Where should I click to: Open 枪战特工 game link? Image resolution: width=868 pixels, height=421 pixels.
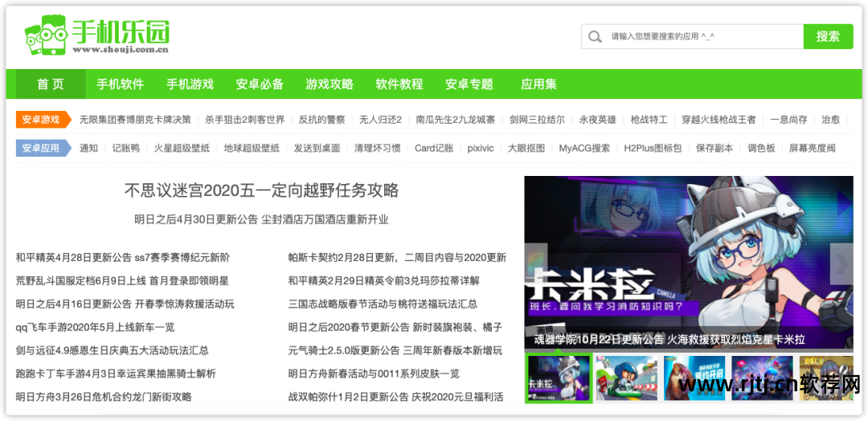(649, 120)
